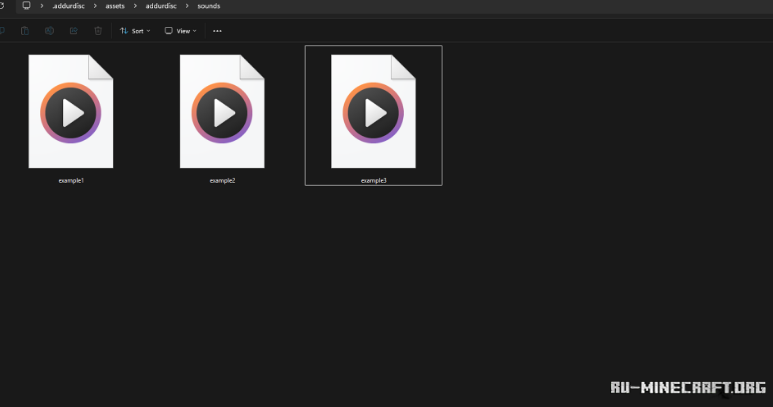Viewport: 773px width, 407px height.
Task: Click the example2 file name label
Action: pyautogui.click(x=222, y=180)
